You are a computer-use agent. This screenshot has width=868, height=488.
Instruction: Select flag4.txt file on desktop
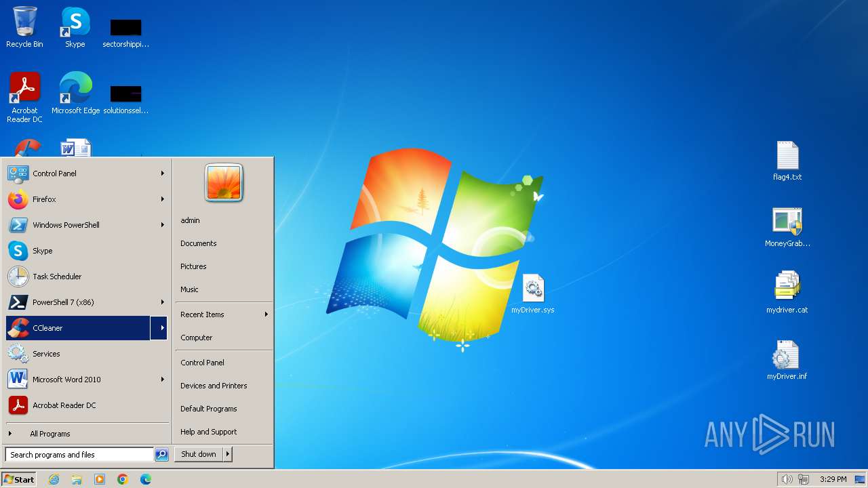[x=787, y=161]
